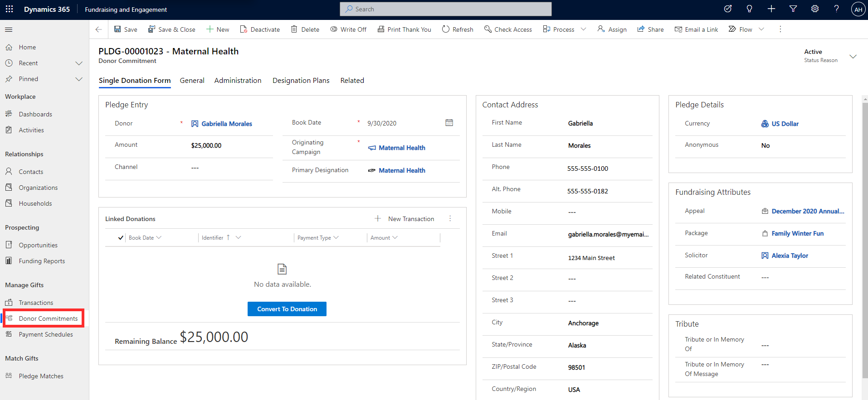Open the help question mark icon
Screen dimensions: 868x400
click(836, 9)
